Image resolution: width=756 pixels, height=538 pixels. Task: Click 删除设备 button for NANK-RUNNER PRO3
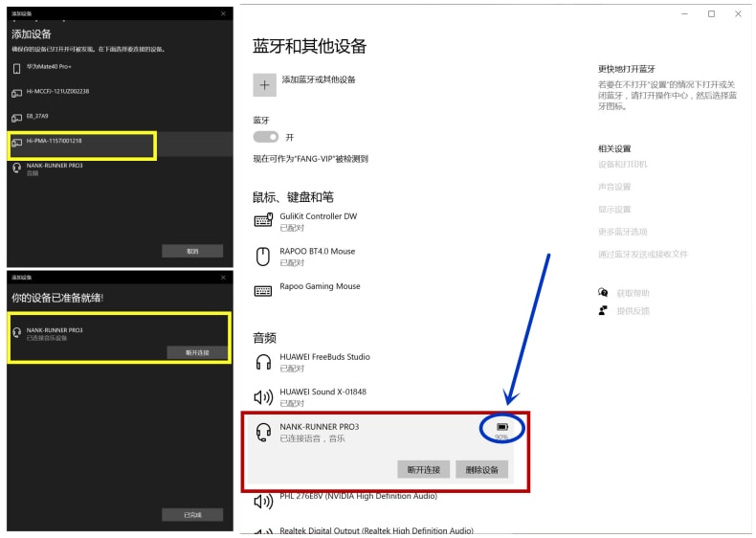point(481,469)
